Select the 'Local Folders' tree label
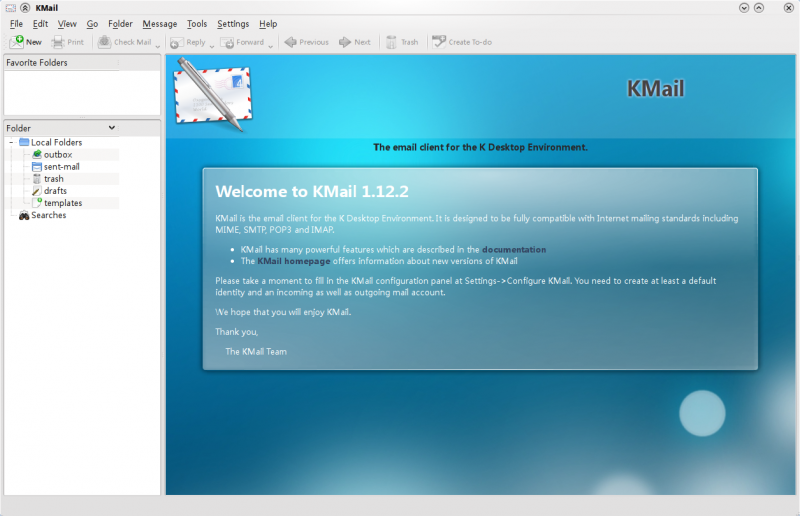The height and width of the screenshot is (516, 800). [x=57, y=142]
